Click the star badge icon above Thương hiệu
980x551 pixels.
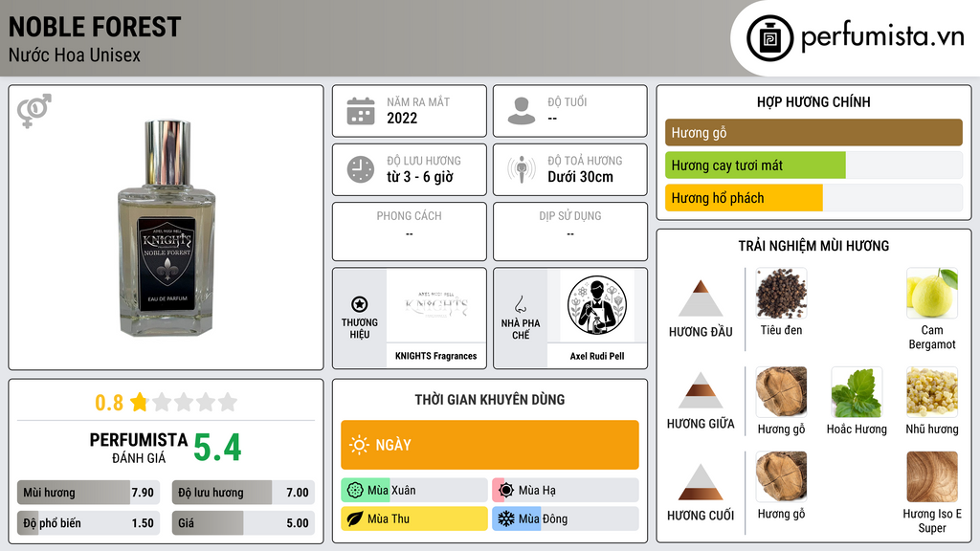pos(360,304)
